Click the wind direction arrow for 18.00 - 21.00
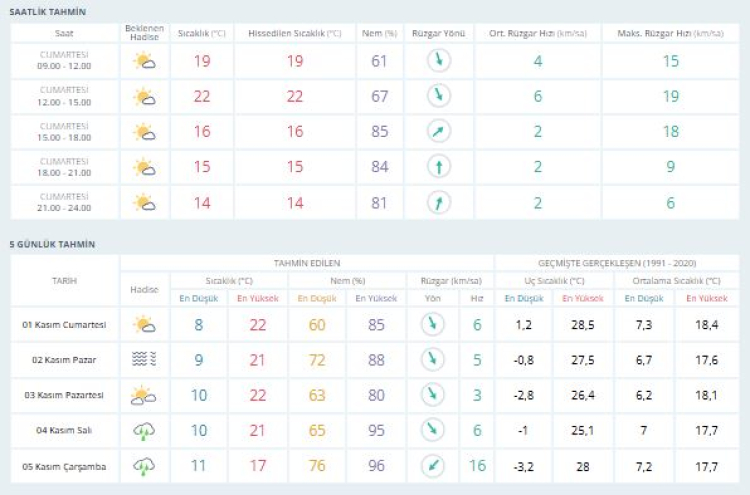750x495 pixels. 438,167
